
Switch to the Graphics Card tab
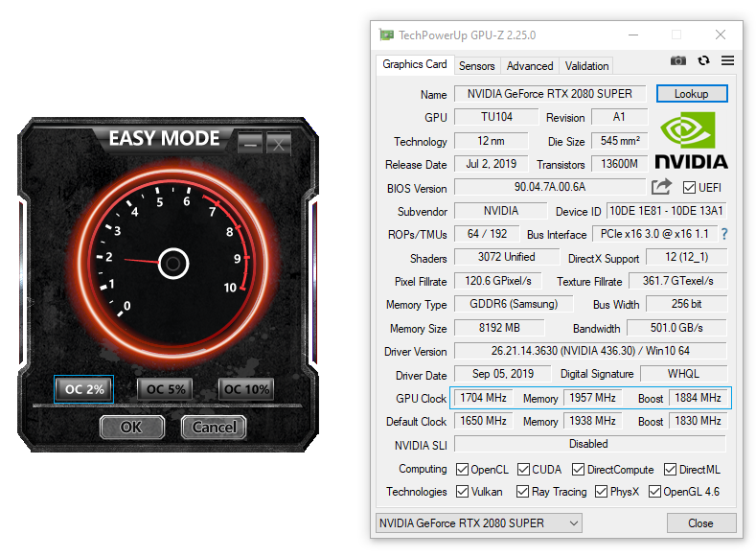click(415, 64)
